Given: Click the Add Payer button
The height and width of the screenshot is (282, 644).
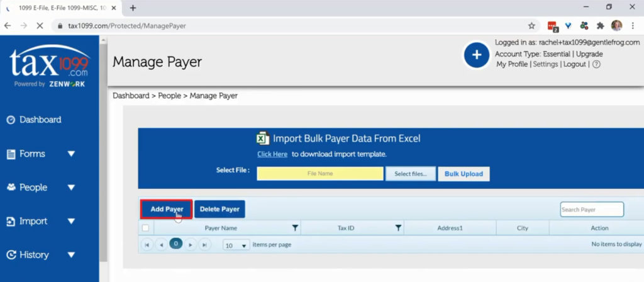Looking at the screenshot, I should (167, 209).
